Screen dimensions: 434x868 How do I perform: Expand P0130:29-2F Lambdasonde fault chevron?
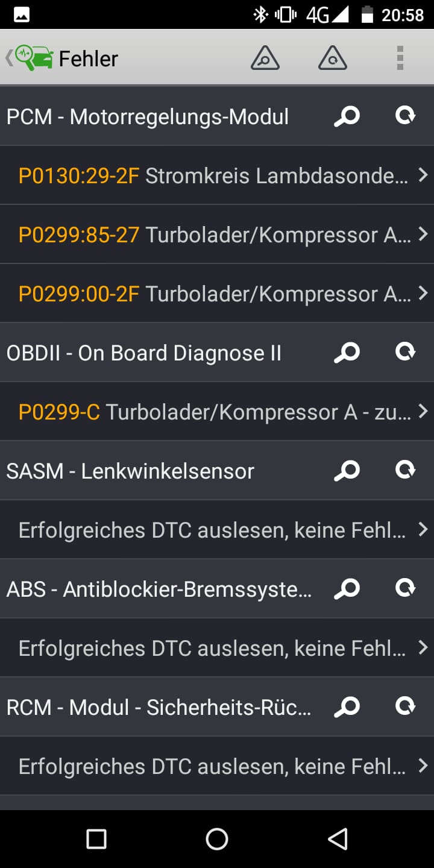[x=423, y=175]
